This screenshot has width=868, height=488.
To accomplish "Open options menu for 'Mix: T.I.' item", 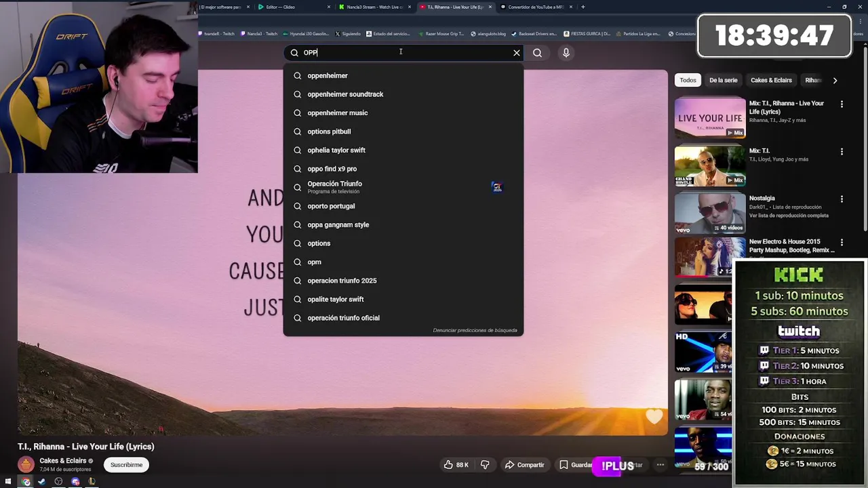I will [x=842, y=152].
